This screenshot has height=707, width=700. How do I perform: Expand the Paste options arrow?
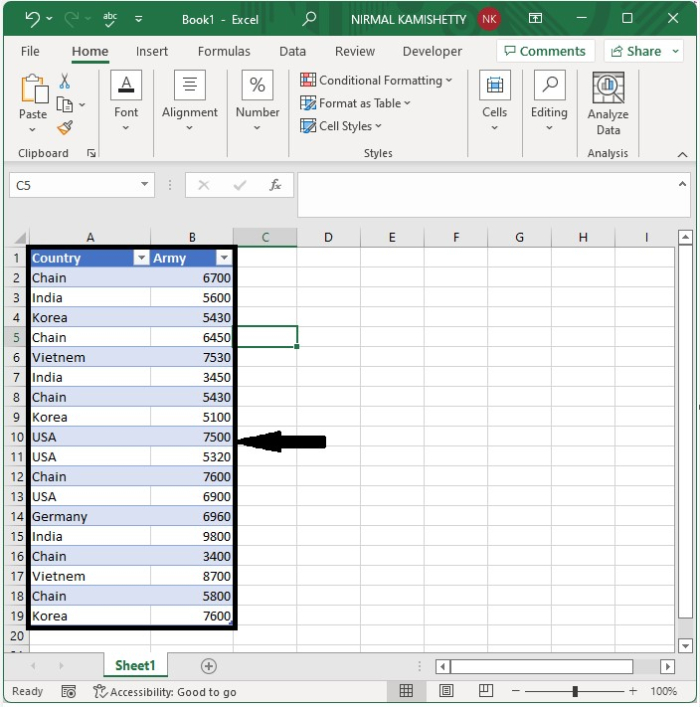[32, 130]
